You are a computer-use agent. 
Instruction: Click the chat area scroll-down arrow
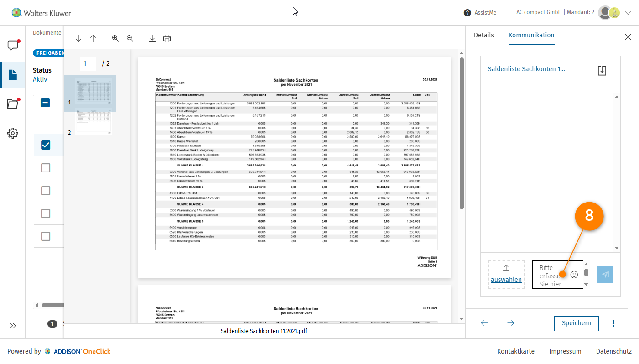[617, 248]
